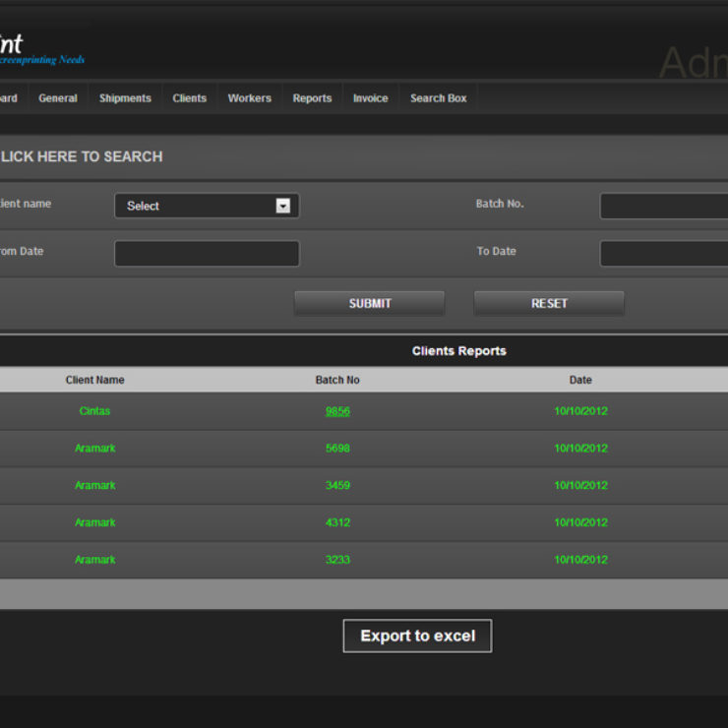Click batch number 5698
The height and width of the screenshot is (728, 728).
(x=337, y=449)
